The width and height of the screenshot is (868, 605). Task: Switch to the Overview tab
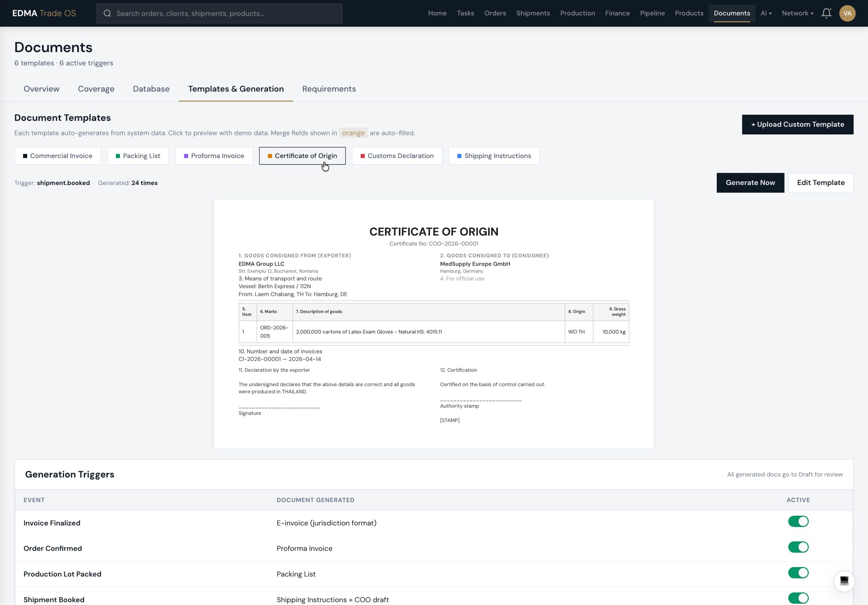[42, 89]
